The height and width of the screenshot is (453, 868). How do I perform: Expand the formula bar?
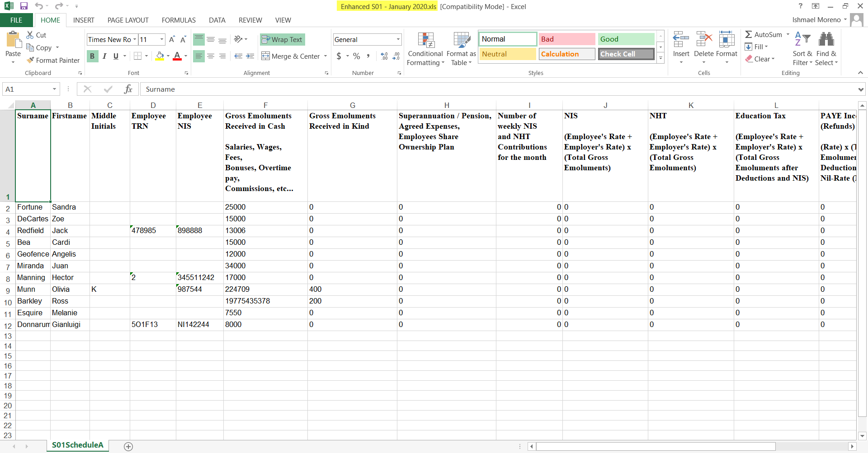(860, 89)
